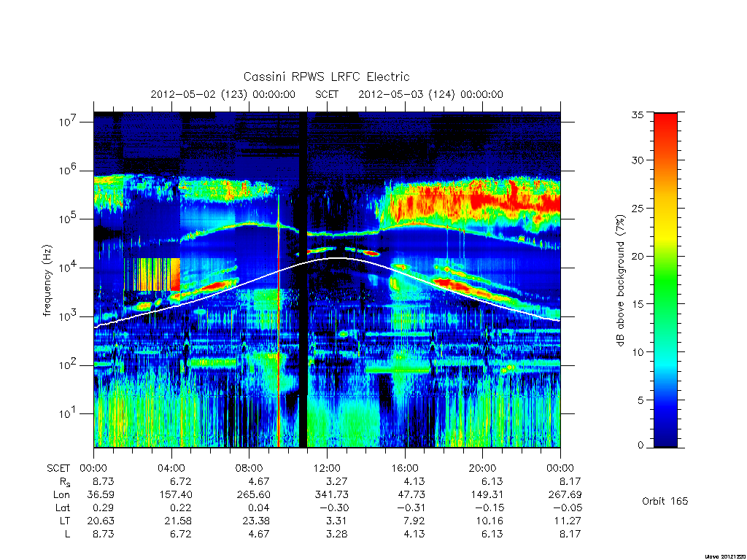Screen dimensions: 747x560
Task: Click Lat value '0.04'
Action: (x=259, y=507)
